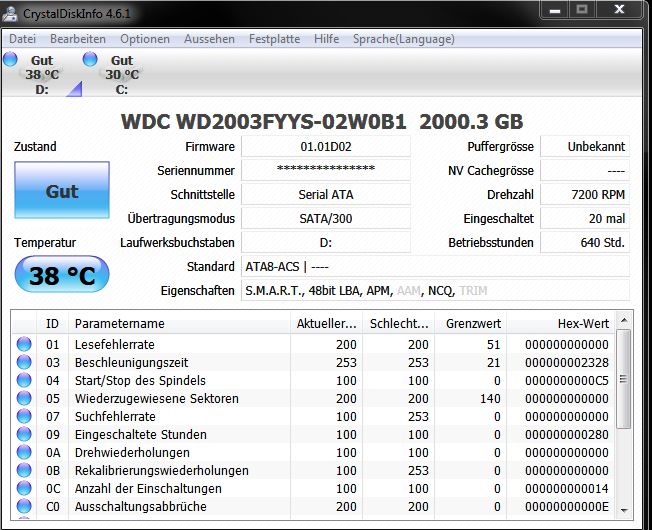Viewport: 652px width, 530px height.
Task: Click status orb for Start/Stop des Spindels
Action: (24, 380)
